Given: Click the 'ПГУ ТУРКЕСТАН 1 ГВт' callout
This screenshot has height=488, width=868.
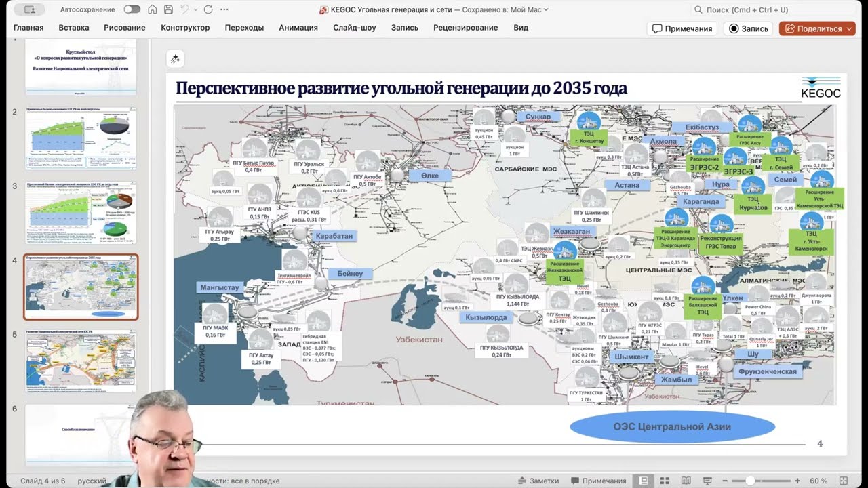Looking at the screenshot, I should click(586, 396).
